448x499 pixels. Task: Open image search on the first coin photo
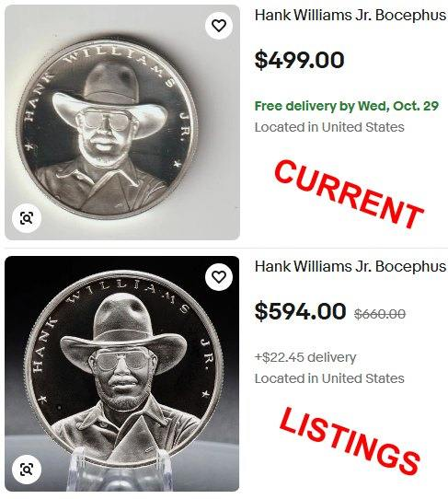[27, 218]
